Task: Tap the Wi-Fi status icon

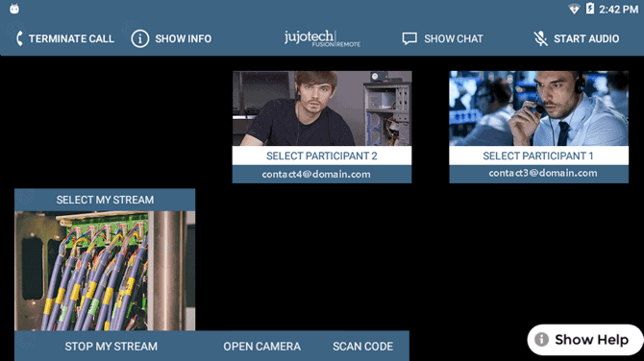Action: [x=574, y=9]
